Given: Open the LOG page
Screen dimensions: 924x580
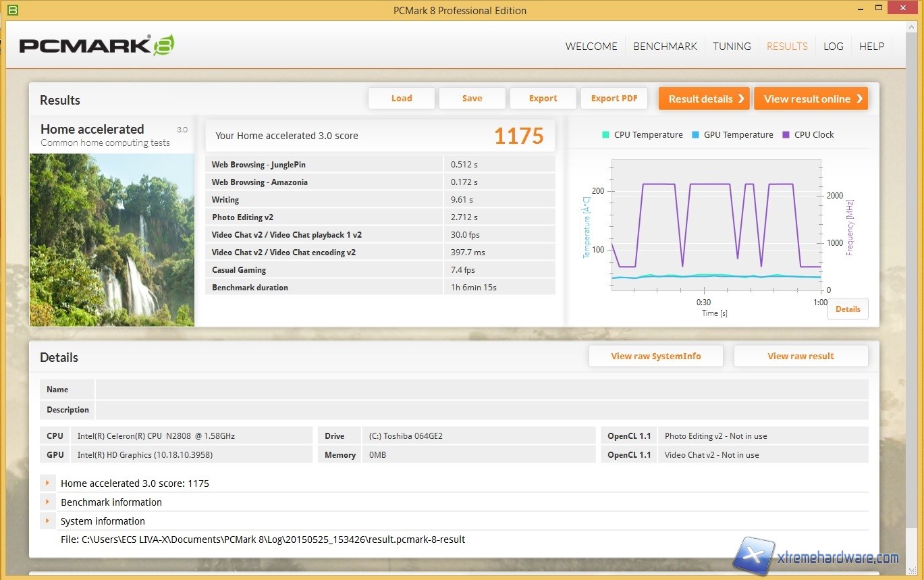Looking at the screenshot, I should pos(833,46).
